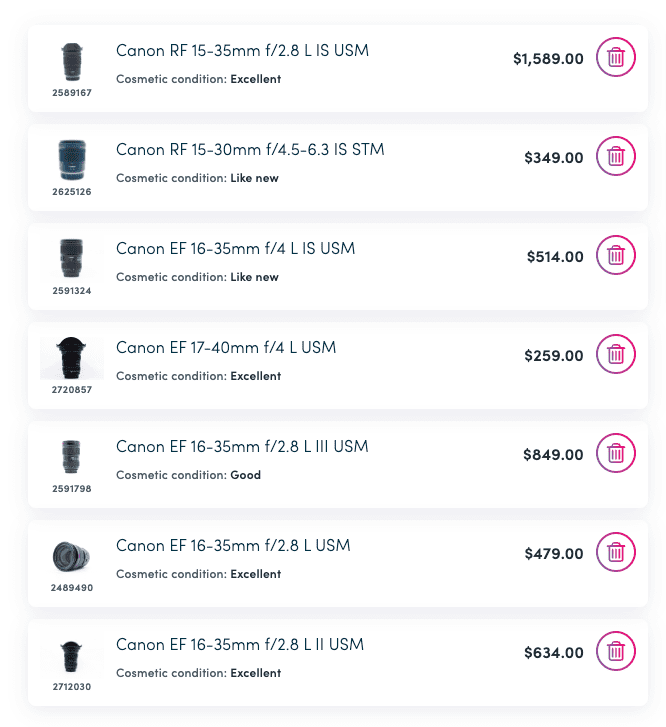This screenshot has width=666, height=727.
Task: View image of lens 2591324
Action: click(72, 259)
